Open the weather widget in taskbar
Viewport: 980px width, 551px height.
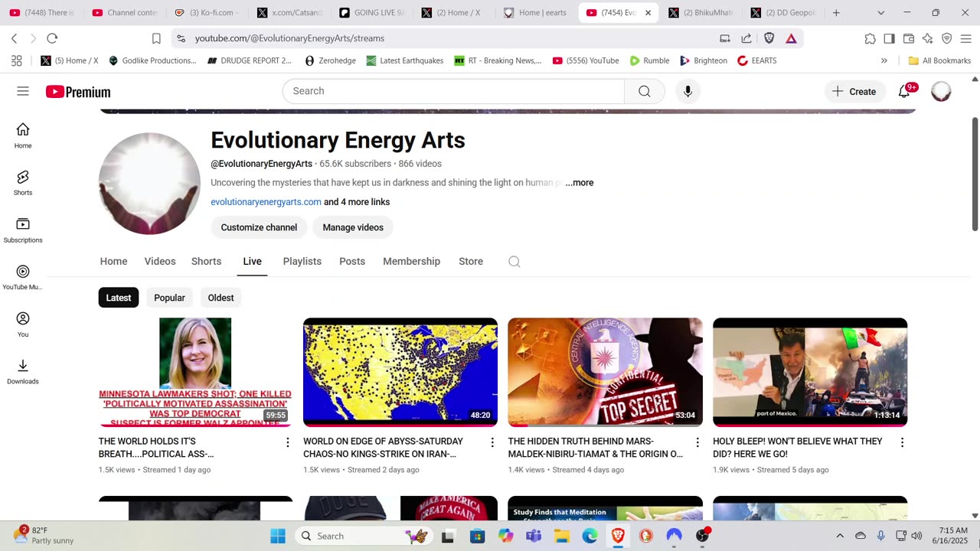44,535
